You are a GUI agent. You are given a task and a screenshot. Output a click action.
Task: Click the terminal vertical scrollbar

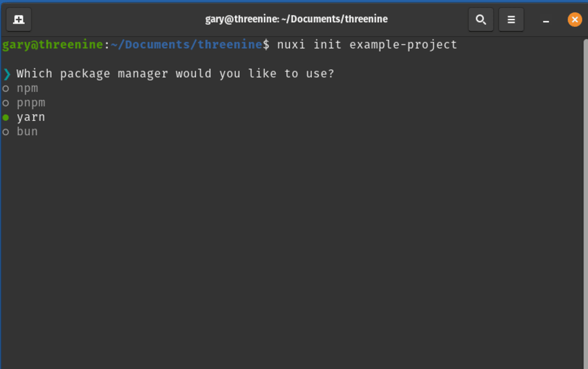tap(585, 202)
